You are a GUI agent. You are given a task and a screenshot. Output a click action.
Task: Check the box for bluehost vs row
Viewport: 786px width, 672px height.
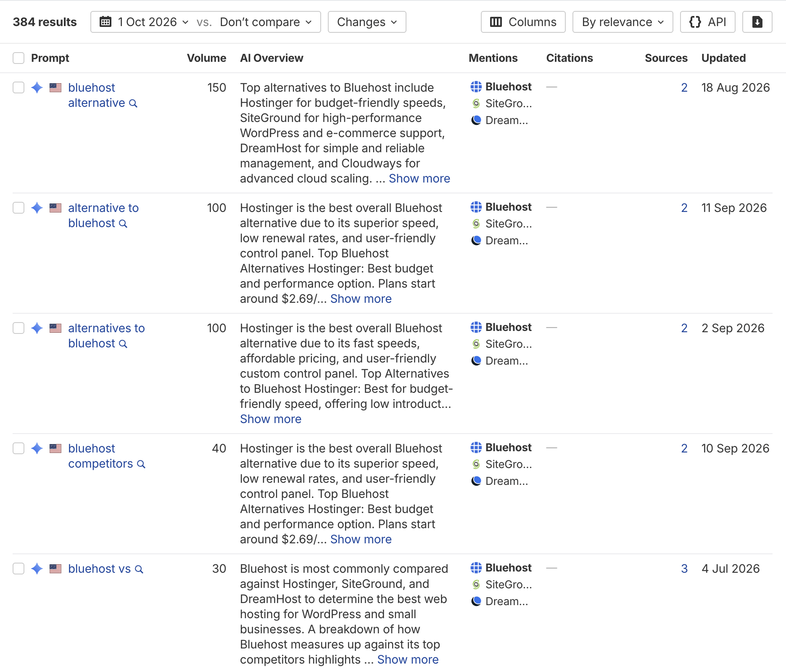point(18,569)
